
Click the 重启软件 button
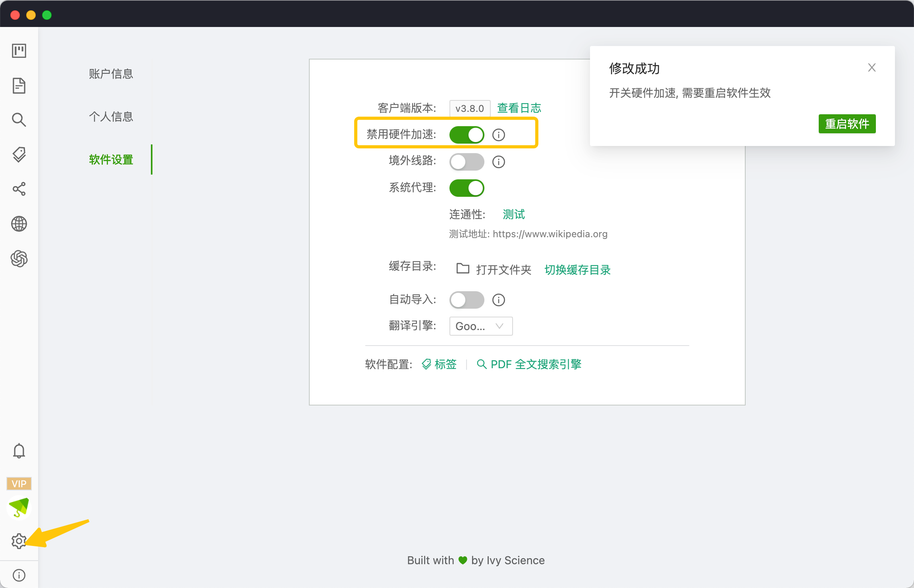pyautogui.click(x=847, y=124)
